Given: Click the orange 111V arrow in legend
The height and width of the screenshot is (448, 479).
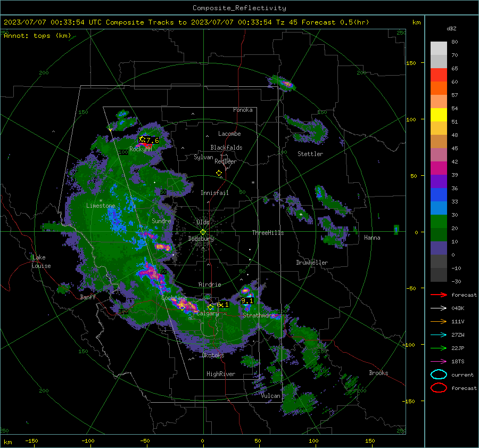Looking at the screenshot, I should pos(439,321).
